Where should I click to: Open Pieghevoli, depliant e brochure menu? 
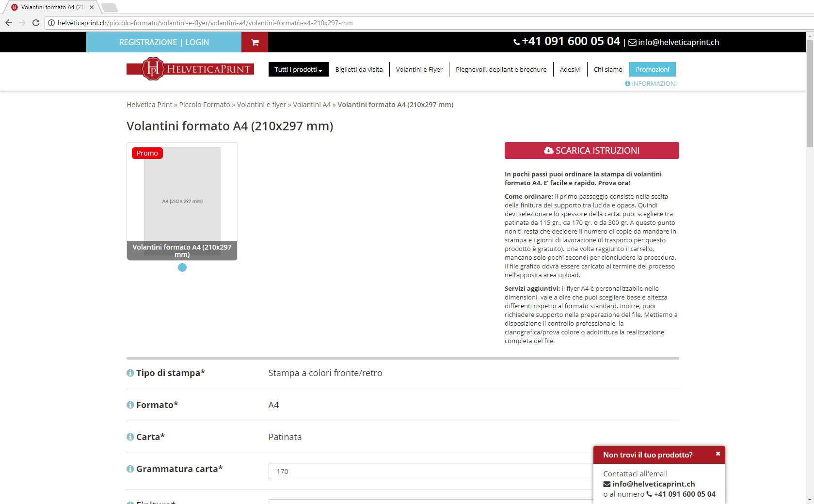501,69
